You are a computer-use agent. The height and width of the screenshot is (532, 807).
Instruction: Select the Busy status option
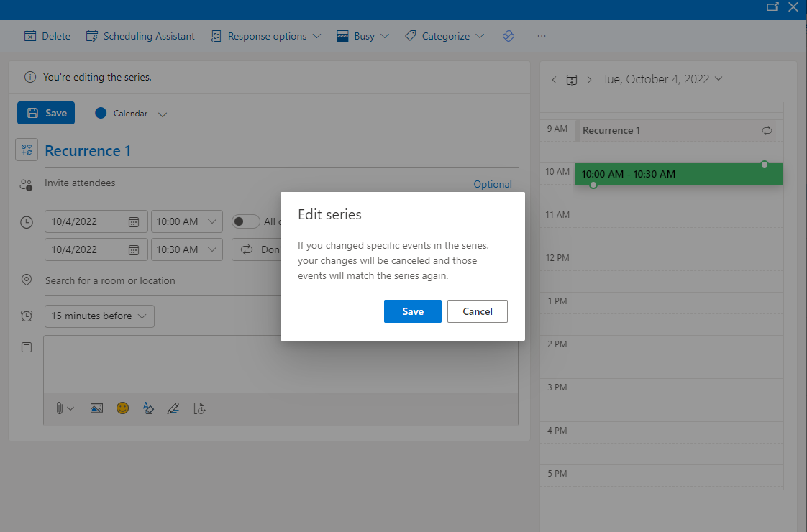[x=362, y=36]
